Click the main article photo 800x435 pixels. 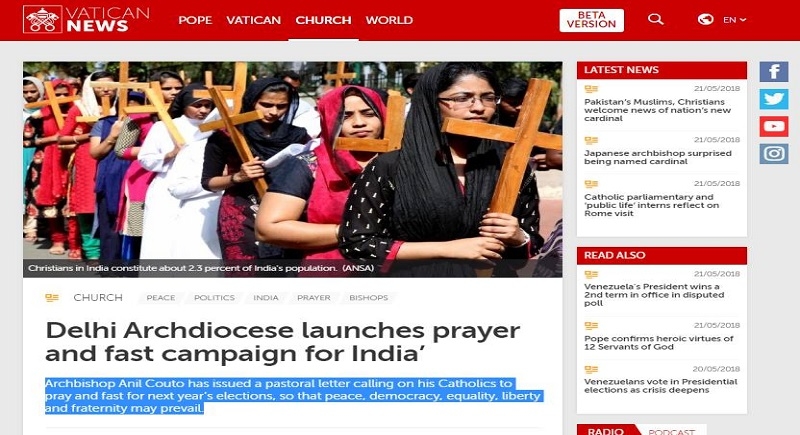pos(292,169)
